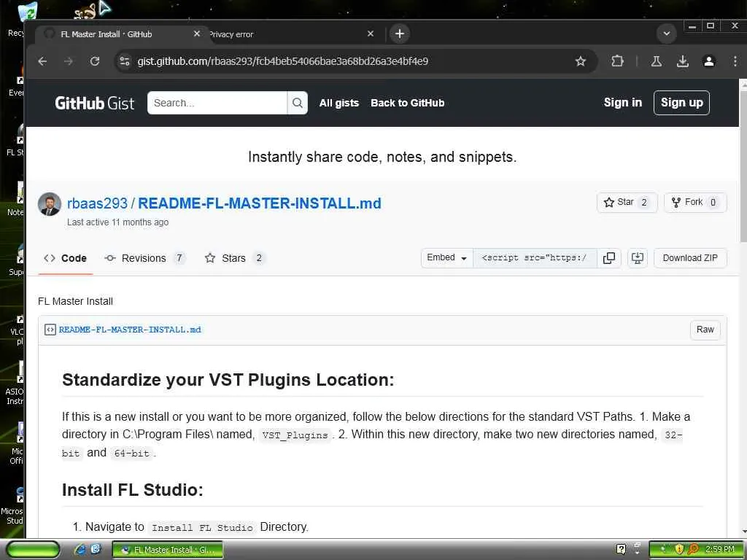Focus the gist Search box

click(x=217, y=103)
